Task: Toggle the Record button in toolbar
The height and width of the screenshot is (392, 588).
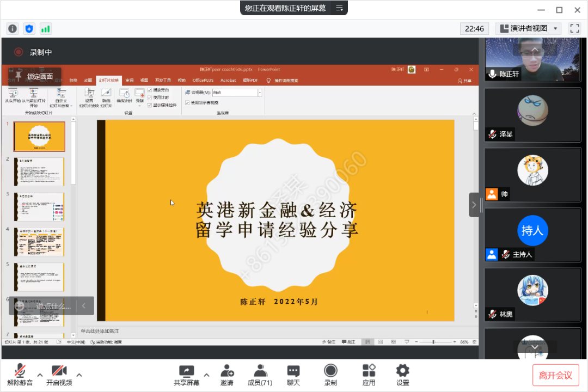Action: click(x=330, y=375)
